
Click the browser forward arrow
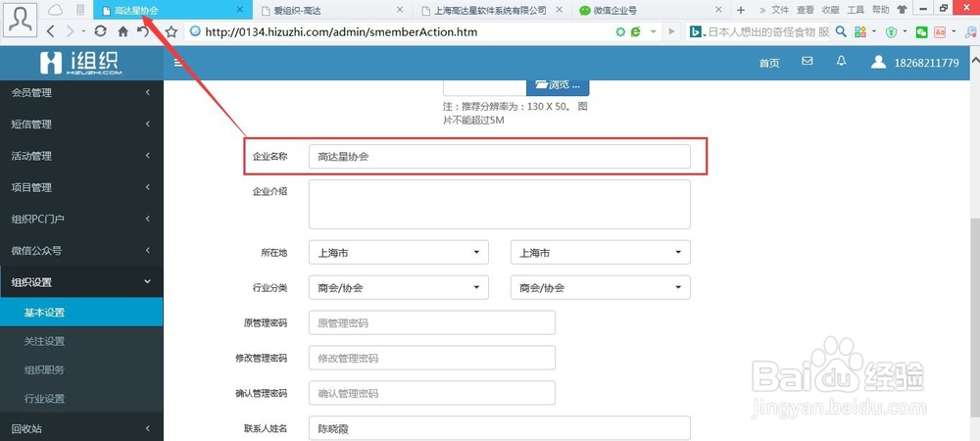[x=70, y=31]
